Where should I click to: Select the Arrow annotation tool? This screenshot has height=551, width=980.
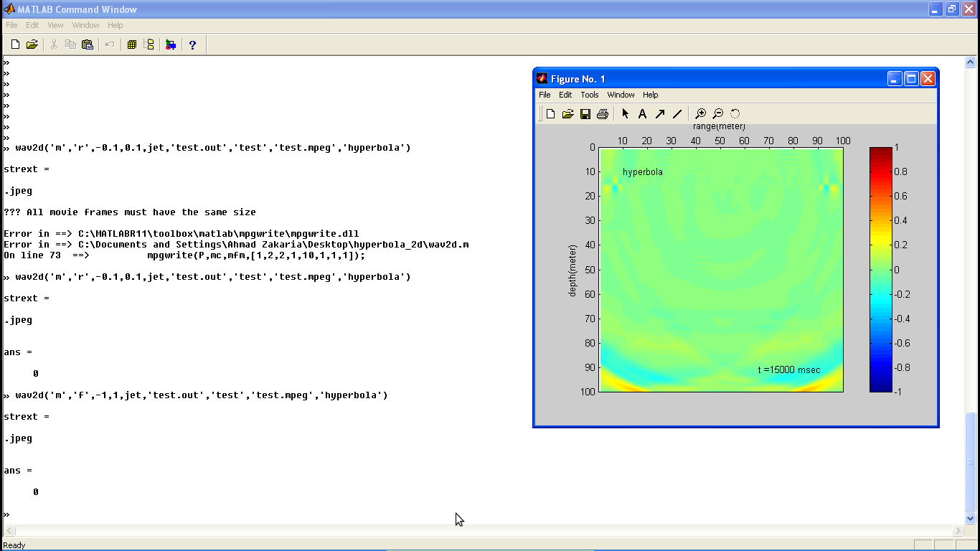(x=660, y=113)
